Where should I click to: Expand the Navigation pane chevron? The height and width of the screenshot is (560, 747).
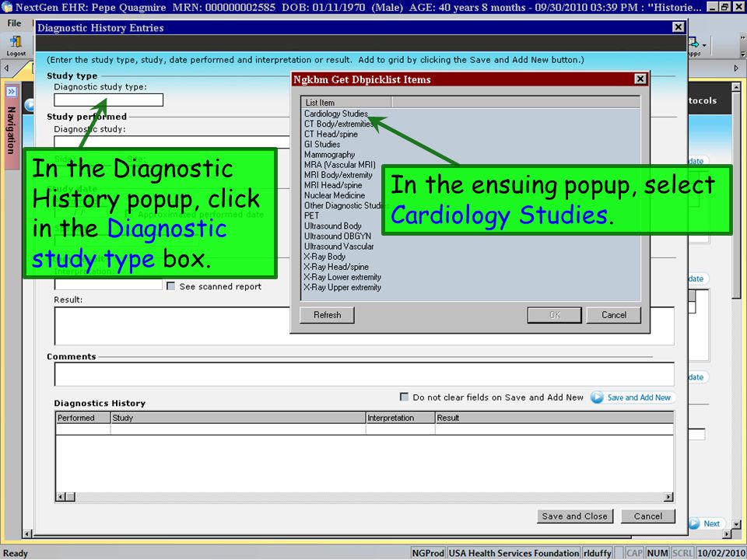click(x=11, y=92)
